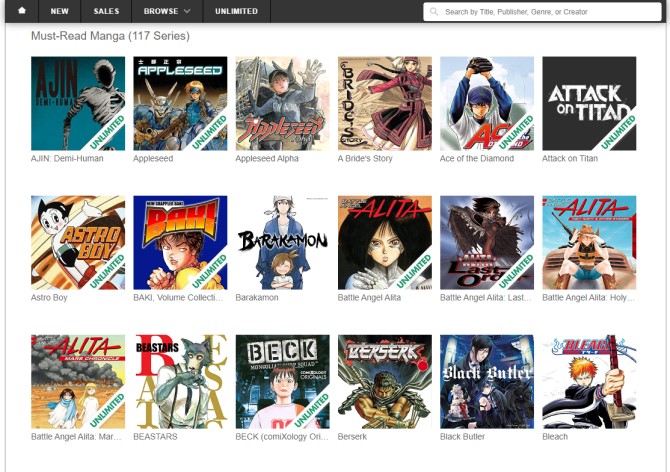Open the Battle Angel Alita cover
This screenshot has width=670, height=472.
(x=385, y=243)
